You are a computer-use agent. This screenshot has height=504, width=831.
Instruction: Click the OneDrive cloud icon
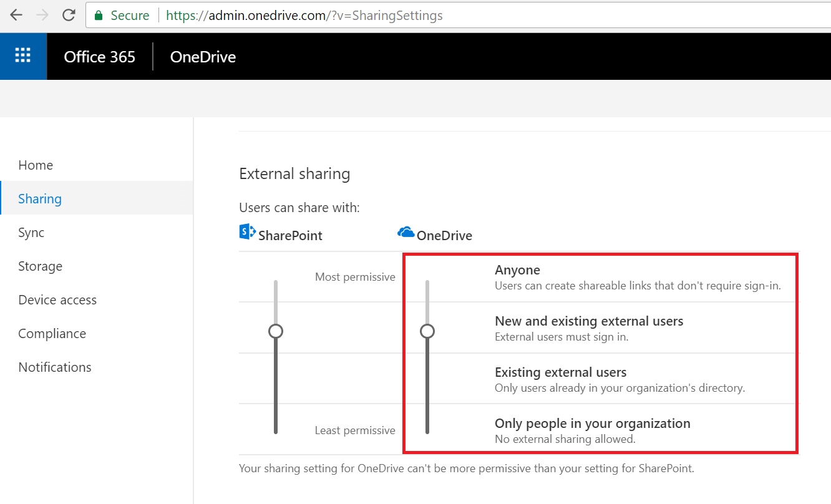(x=406, y=233)
